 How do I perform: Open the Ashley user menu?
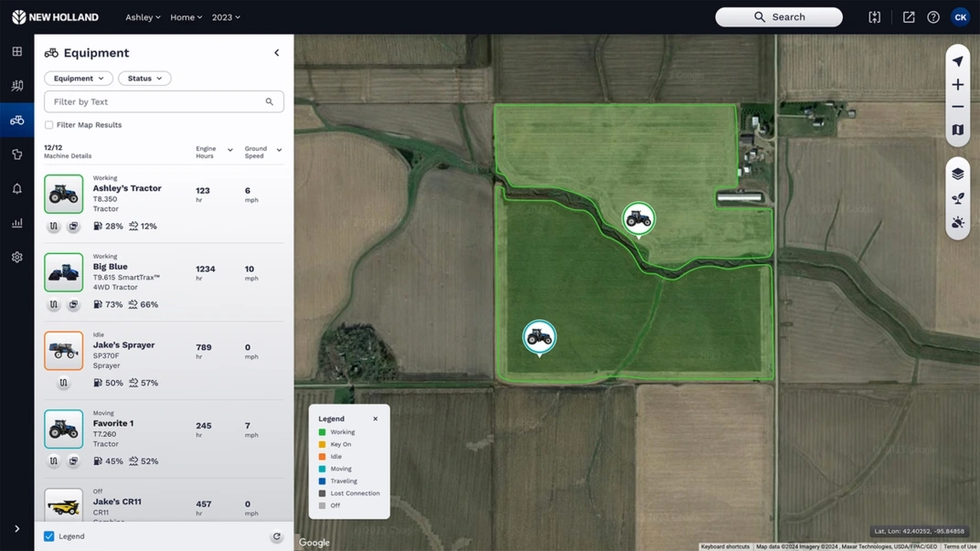pyautogui.click(x=143, y=16)
